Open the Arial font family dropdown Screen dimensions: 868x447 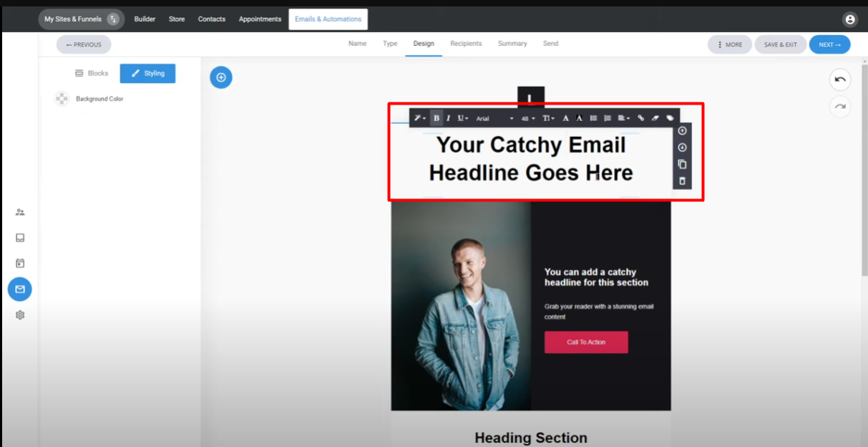tap(495, 118)
